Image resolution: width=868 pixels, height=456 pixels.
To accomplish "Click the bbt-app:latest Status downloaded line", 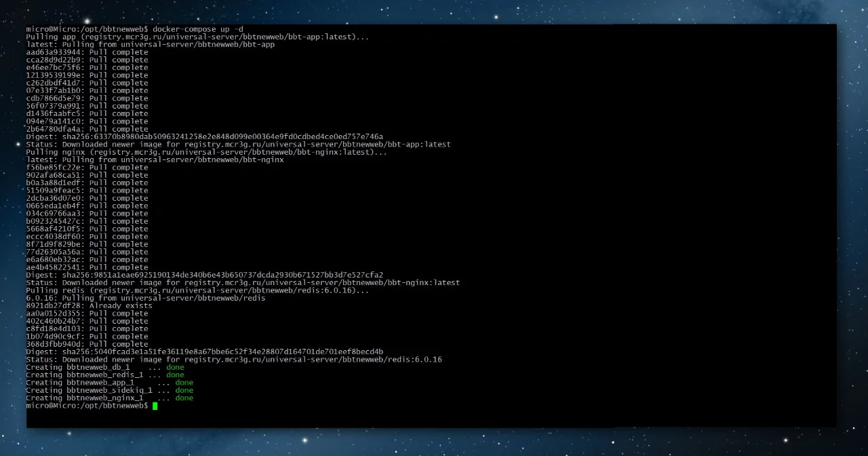I will click(x=239, y=145).
